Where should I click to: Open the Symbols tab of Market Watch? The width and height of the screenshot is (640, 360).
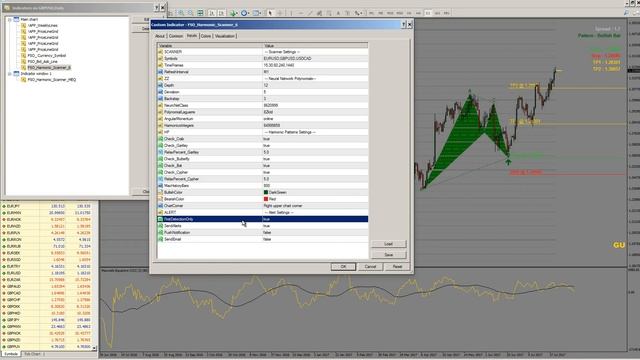[11, 354]
